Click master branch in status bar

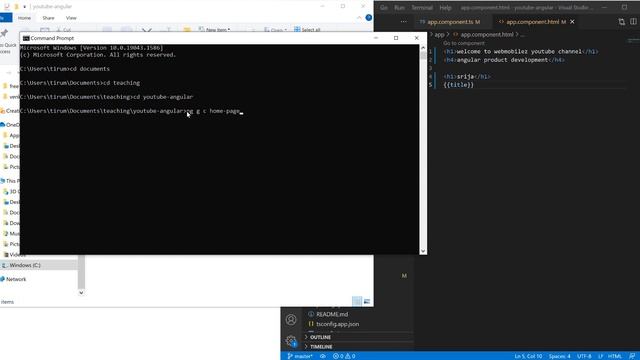point(300,356)
